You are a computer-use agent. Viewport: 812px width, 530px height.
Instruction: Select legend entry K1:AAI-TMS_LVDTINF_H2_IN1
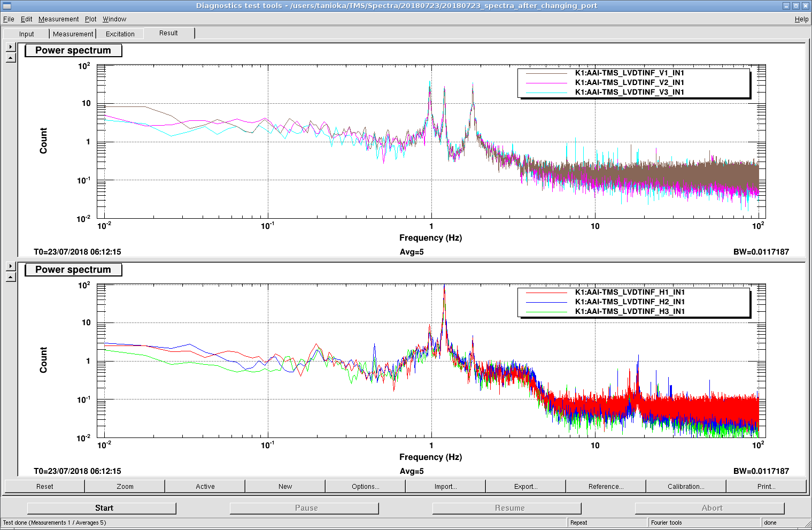(x=630, y=302)
